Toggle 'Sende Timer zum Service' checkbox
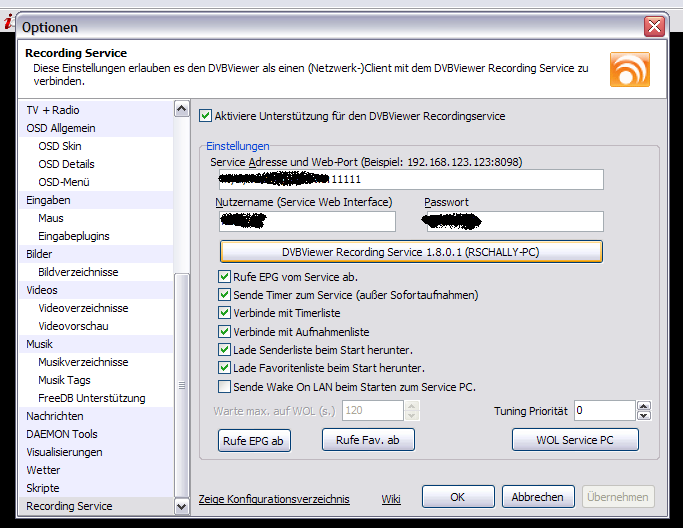 224,295
